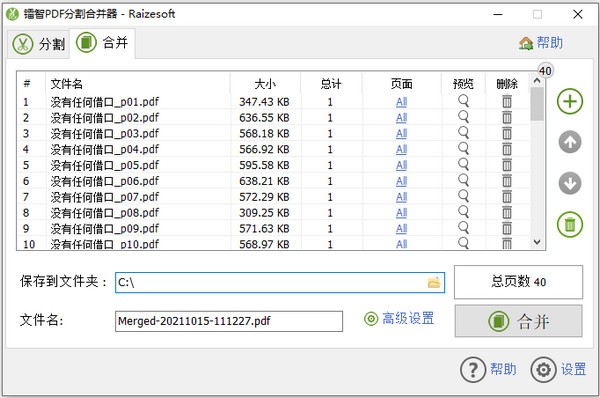Click size value 309.25 KB
Screen dimensions: 600x398
[x=264, y=213]
